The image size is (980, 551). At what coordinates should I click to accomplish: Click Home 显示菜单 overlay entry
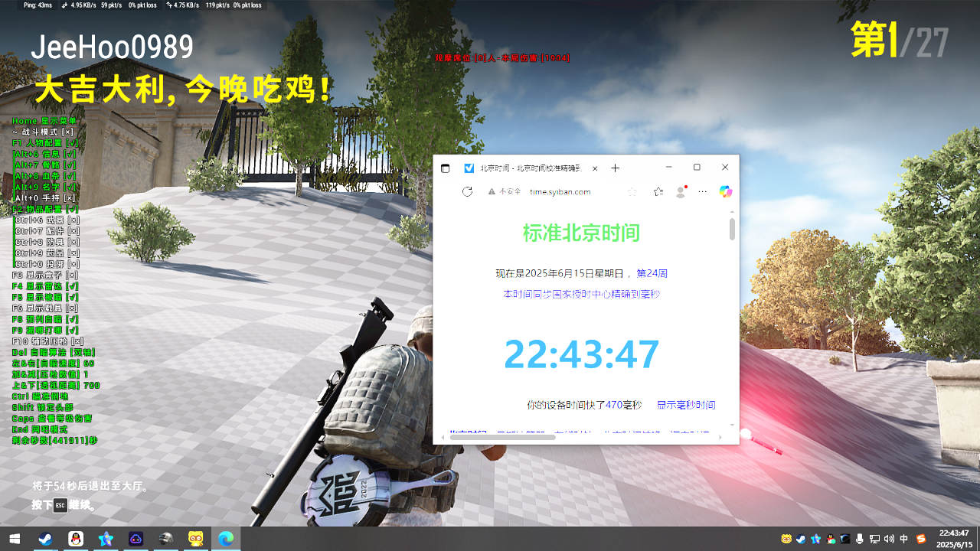point(45,121)
